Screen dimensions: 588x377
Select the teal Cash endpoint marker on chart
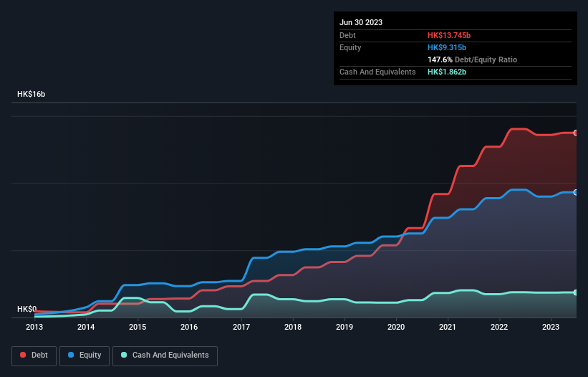coord(576,292)
